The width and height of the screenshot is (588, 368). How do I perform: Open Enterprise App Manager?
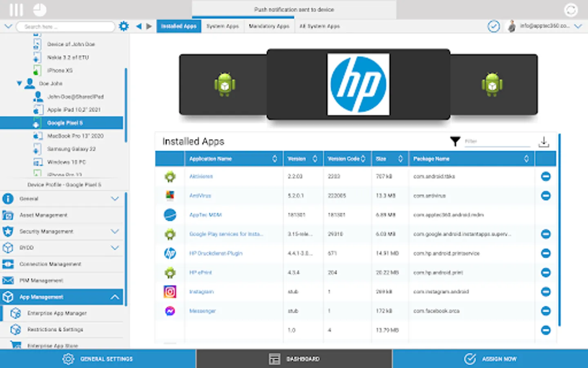coord(61,313)
